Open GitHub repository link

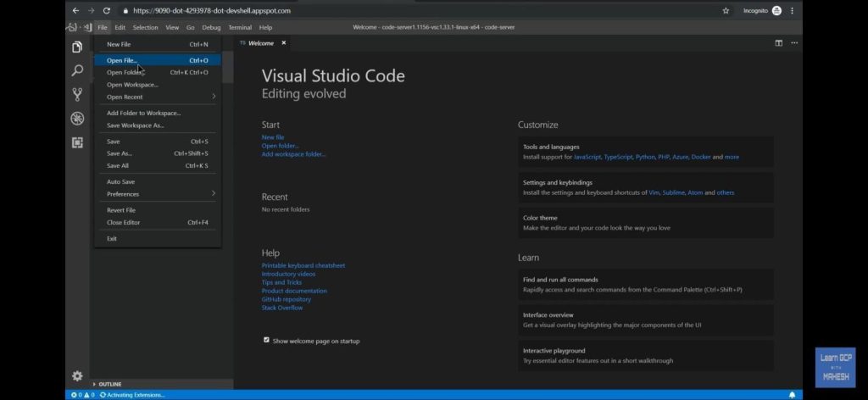tap(287, 299)
